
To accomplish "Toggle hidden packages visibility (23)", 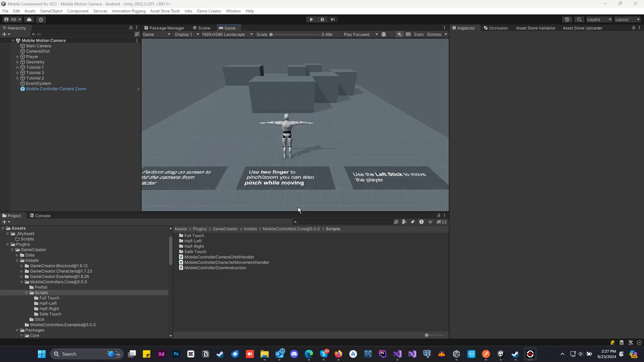I will (x=441, y=222).
